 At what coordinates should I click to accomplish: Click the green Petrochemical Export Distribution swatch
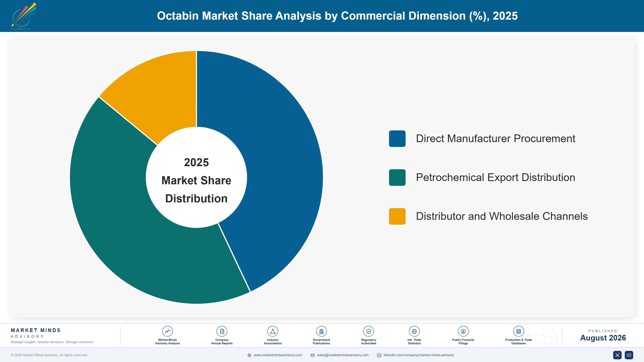pos(397,178)
